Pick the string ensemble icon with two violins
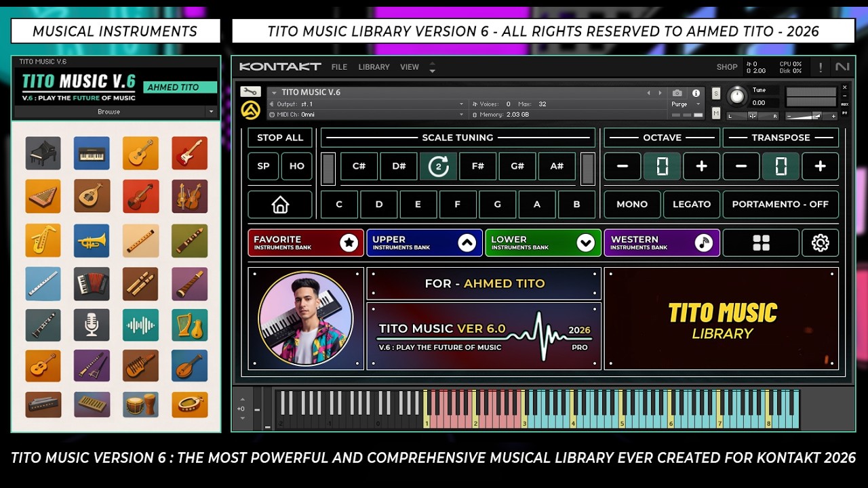This screenshot has width=868, height=488. click(x=189, y=196)
